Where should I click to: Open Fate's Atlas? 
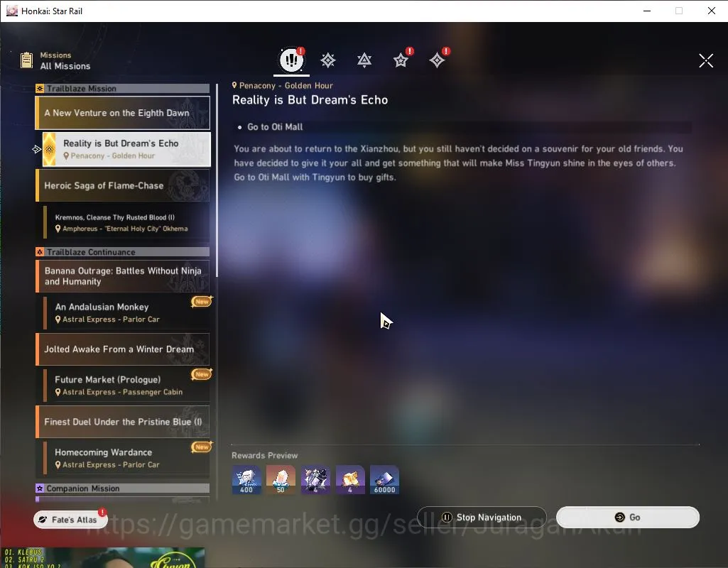[x=70, y=519]
